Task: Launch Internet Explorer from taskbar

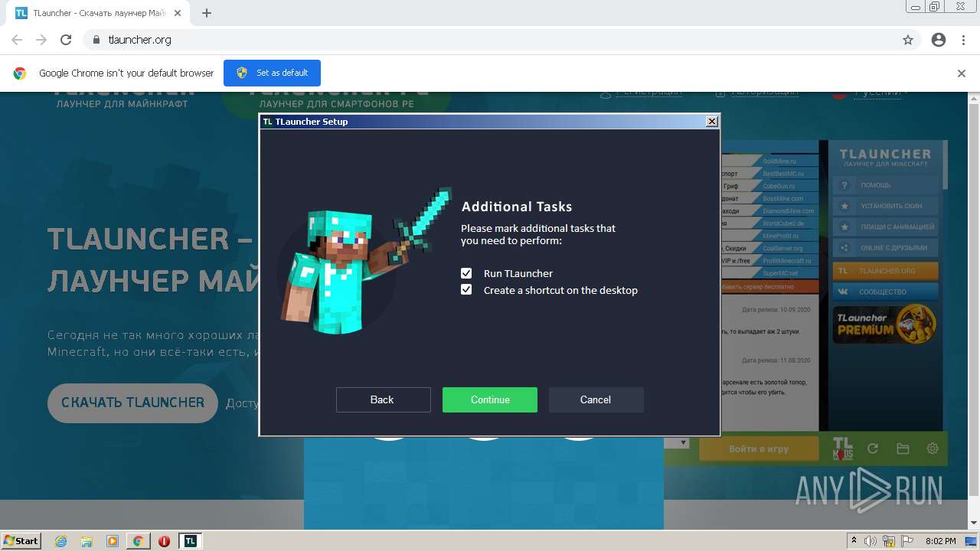Action: coord(61,541)
